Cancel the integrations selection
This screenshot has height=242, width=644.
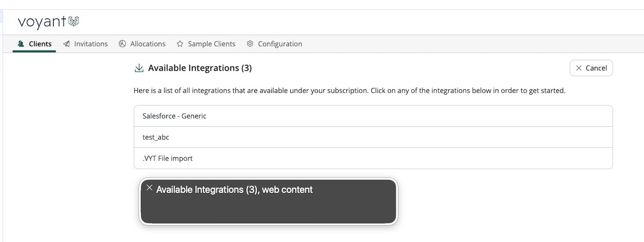click(591, 68)
